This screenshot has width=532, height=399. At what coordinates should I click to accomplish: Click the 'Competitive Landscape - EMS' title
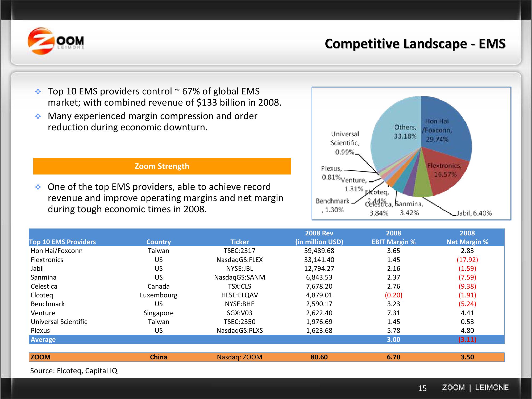point(415,44)
